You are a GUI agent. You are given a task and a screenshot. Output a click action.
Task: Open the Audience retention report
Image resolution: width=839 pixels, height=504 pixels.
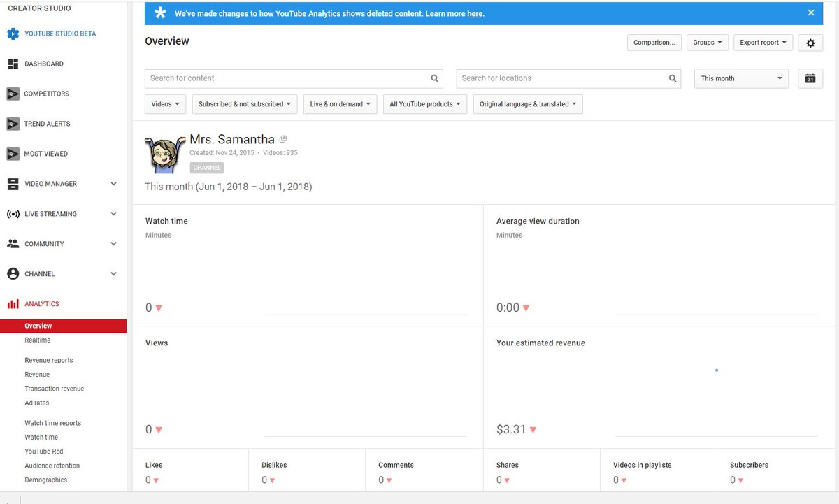(52, 466)
